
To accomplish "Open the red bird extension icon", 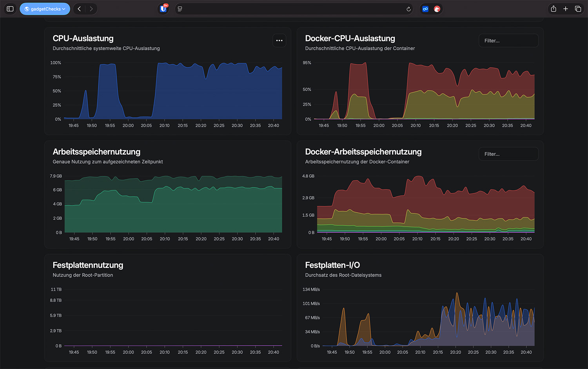I will pyautogui.click(x=437, y=9).
